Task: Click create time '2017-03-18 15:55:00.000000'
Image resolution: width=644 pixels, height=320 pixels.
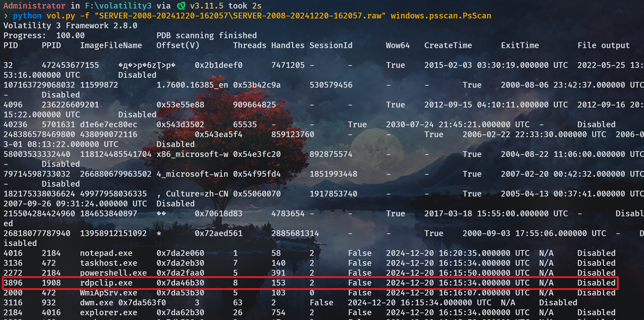Action: click(x=487, y=214)
